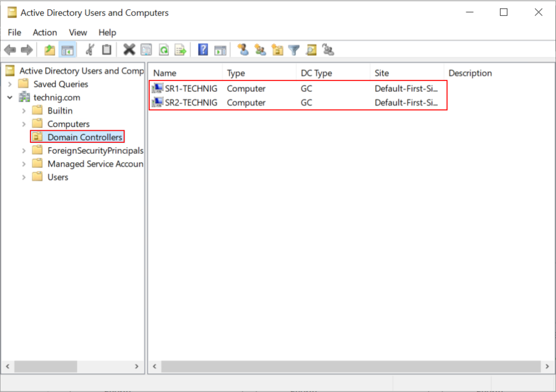
Task: Select the SR2-TECHNIG row name
Action: (x=191, y=103)
